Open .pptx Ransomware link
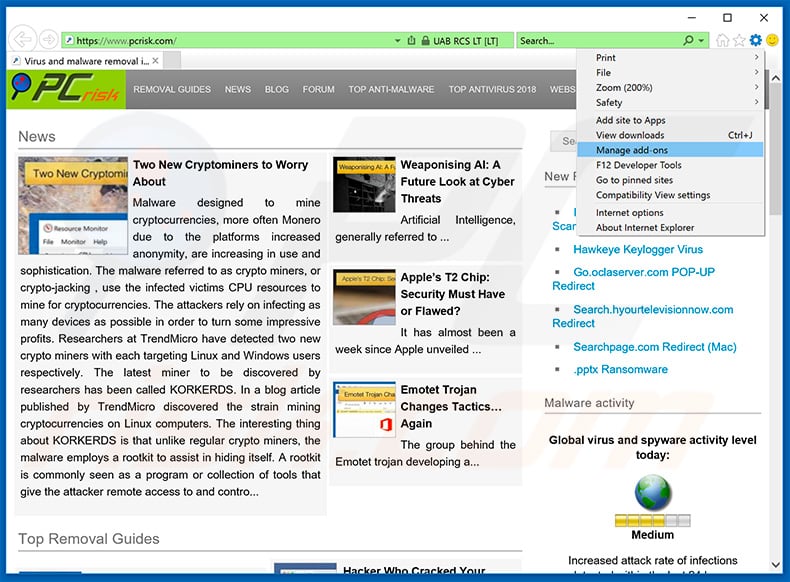790x582 pixels. point(620,369)
